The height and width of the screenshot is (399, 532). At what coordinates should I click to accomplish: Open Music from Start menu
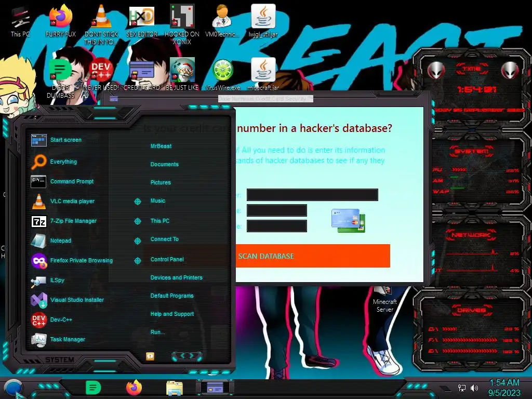(x=158, y=201)
